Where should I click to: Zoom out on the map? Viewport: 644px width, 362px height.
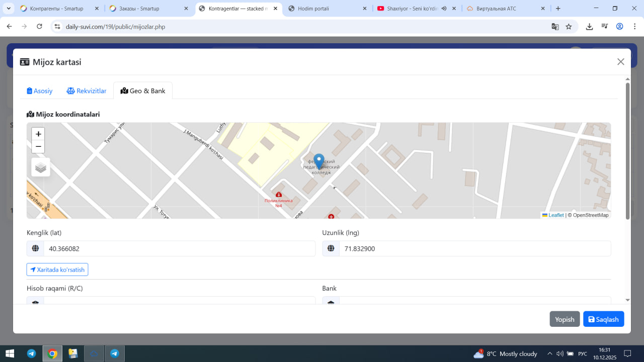(38, 147)
